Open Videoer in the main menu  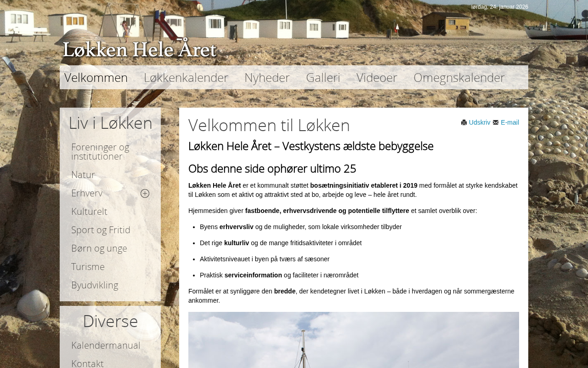pyautogui.click(x=377, y=77)
